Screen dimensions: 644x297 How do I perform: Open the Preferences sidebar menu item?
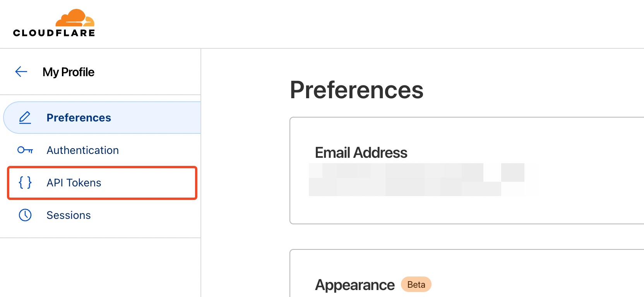pyautogui.click(x=79, y=118)
